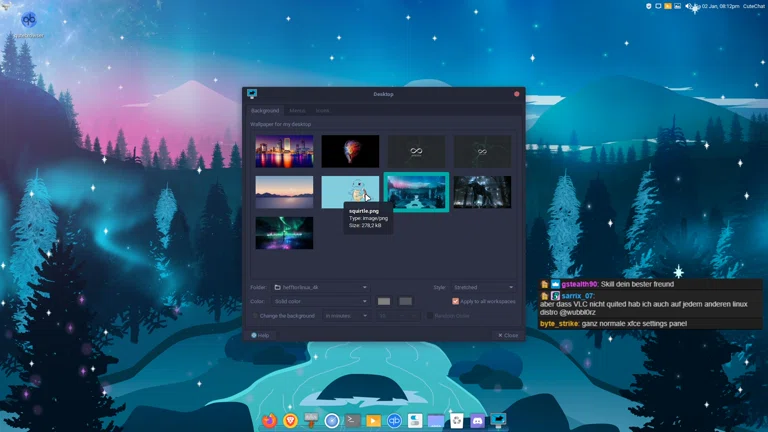Screen dimensions: 768x432
Task: Click the Help button
Action: tap(261, 335)
